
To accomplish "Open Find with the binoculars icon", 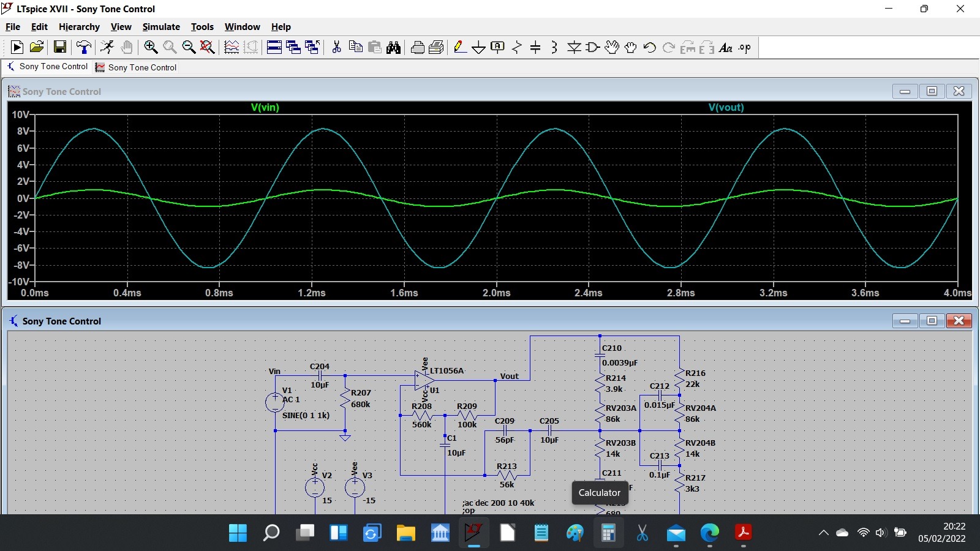I will pyautogui.click(x=394, y=47).
